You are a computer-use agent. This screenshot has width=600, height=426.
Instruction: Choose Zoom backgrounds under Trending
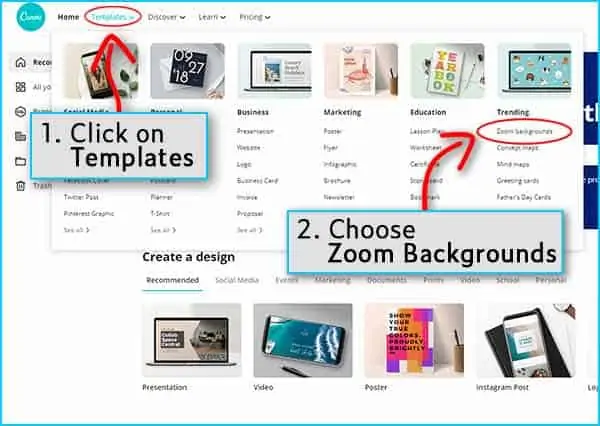(524, 131)
